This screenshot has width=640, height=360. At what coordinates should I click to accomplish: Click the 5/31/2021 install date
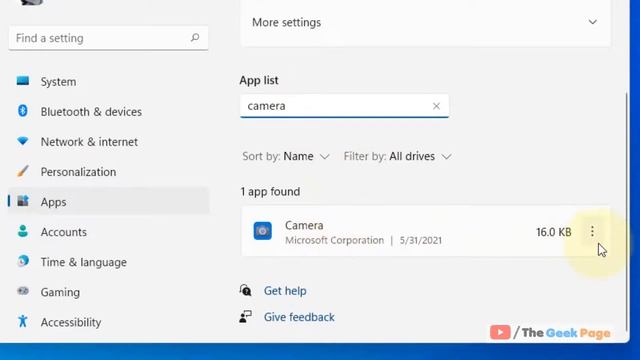[421, 240]
